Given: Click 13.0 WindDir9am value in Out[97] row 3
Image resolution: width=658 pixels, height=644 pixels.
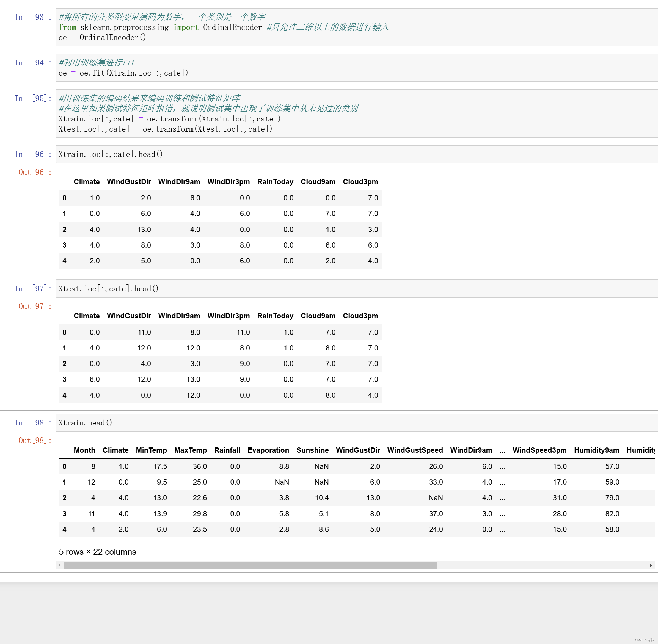Looking at the screenshot, I should tap(193, 379).
